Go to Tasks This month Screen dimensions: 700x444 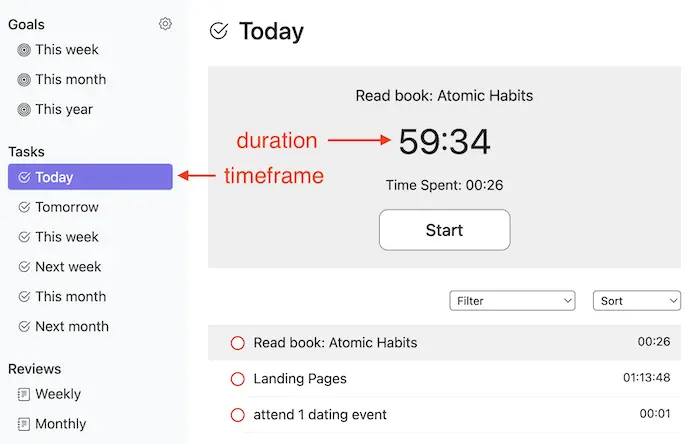tap(70, 297)
